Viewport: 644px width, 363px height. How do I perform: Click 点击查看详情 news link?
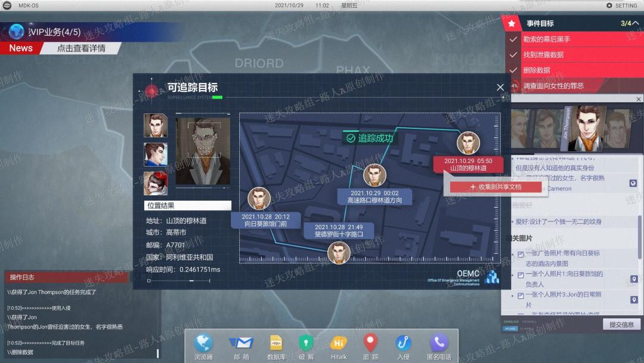point(81,48)
